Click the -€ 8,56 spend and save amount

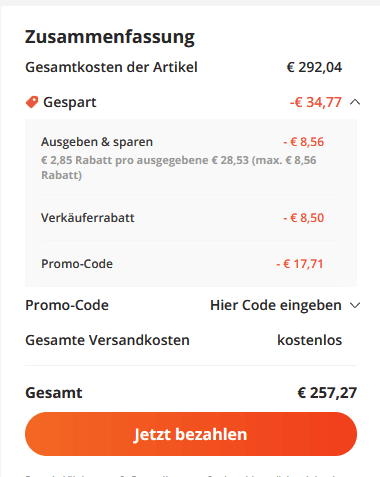303,142
